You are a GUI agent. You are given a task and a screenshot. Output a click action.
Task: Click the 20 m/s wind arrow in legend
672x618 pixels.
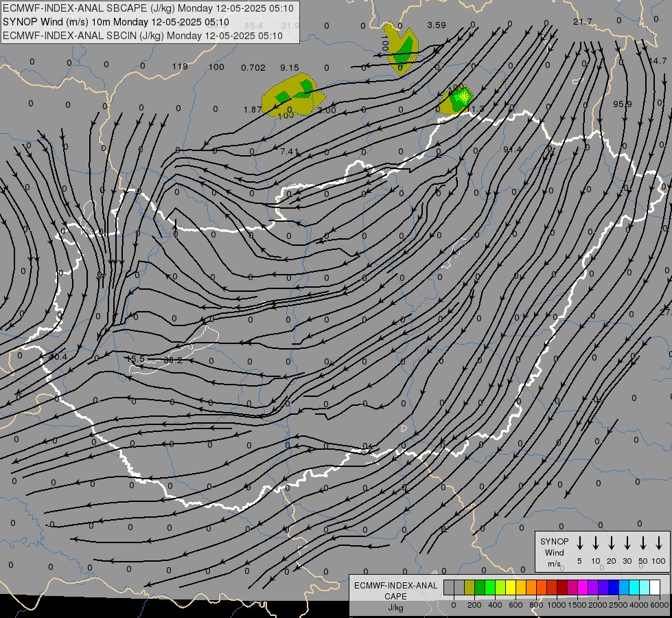point(612,543)
